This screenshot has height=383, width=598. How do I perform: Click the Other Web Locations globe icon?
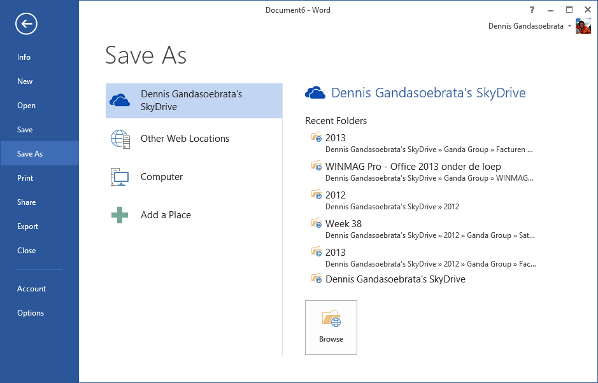pos(121,139)
